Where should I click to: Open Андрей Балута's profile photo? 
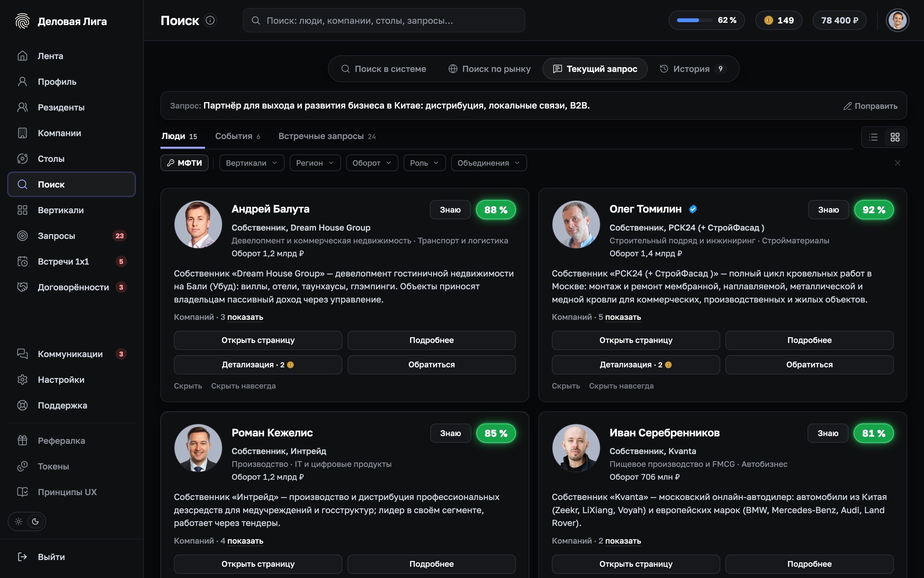click(198, 224)
